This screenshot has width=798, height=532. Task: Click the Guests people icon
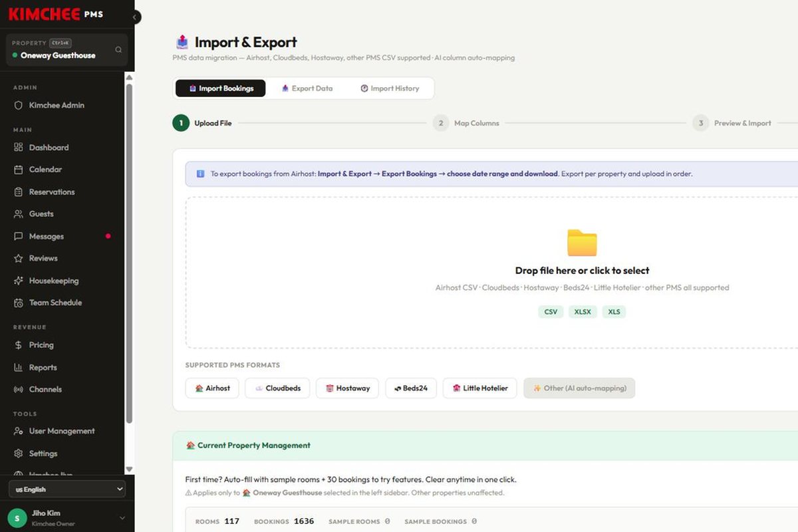19,214
